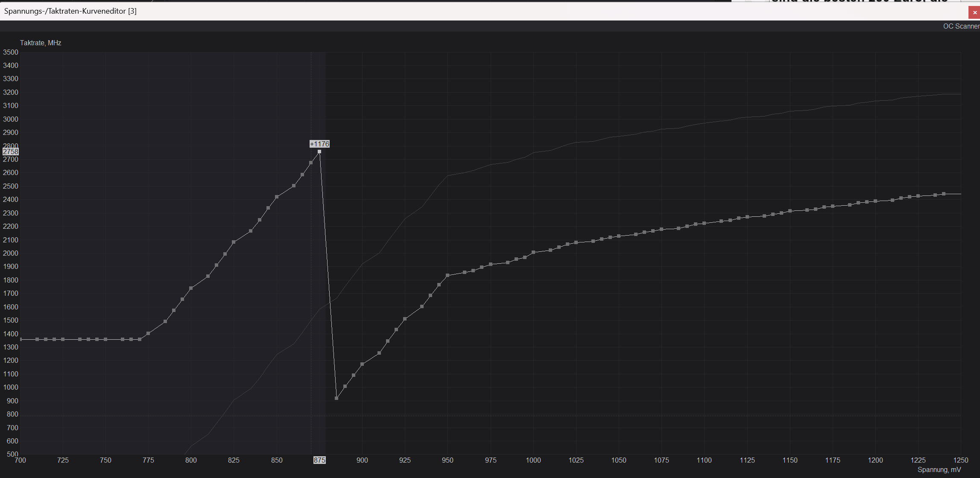Screen dimensions: 980x478
Task: Select the curve point at 800 mV
Action: [x=191, y=288]
